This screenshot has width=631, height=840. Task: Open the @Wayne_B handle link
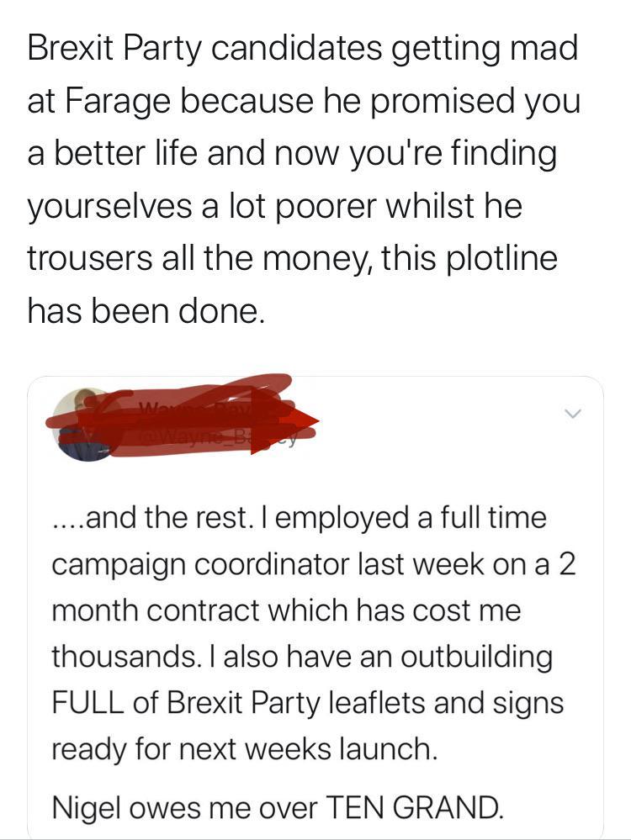[215, 437]
